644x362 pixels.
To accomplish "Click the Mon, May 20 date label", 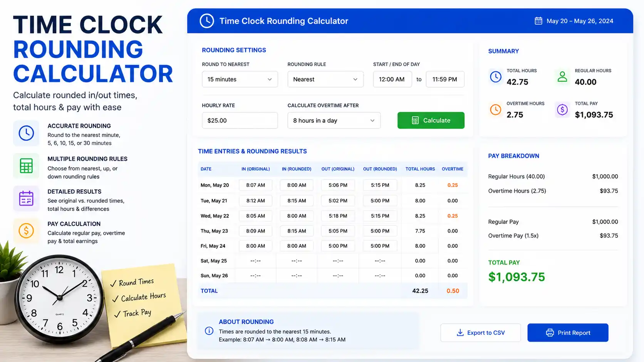I will 215,185.
